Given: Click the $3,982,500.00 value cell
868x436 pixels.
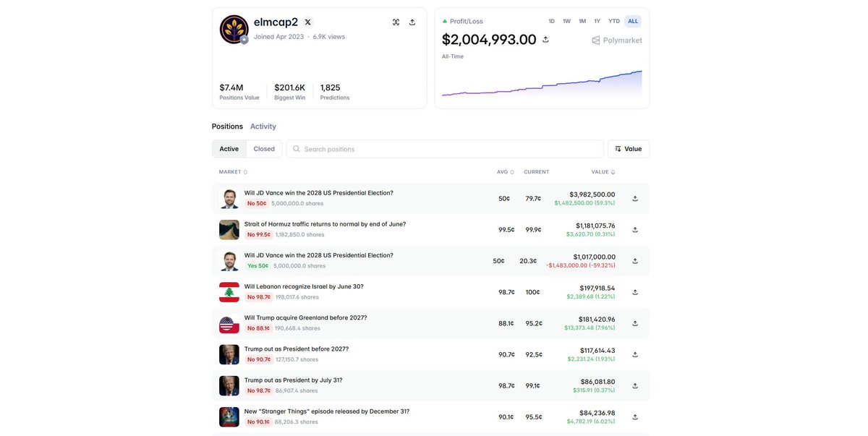Looking at the screenshot, I should [x=592, y=194].
